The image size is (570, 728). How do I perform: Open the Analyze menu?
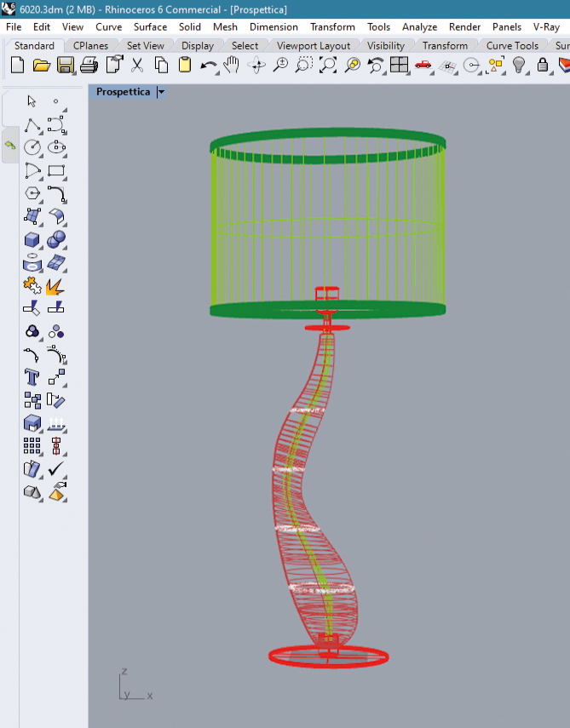[x=419, y=27]
